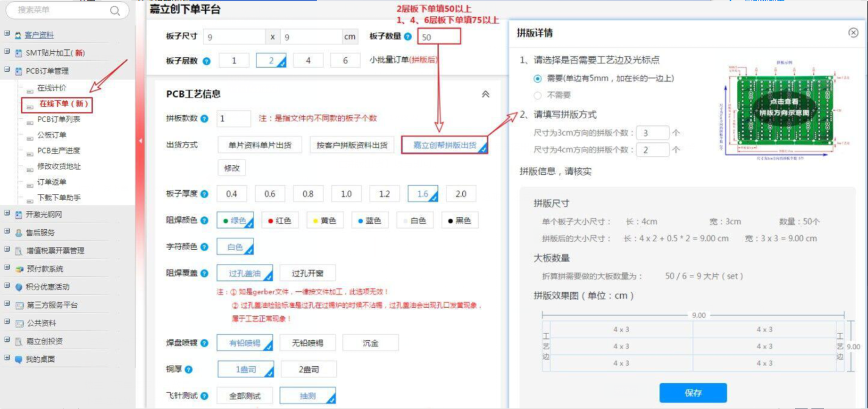Click 嘉立创帮拼版出货 delivery option
Image resolution: width=868 pixels, height=409 pixels.
tap(445, 145)
